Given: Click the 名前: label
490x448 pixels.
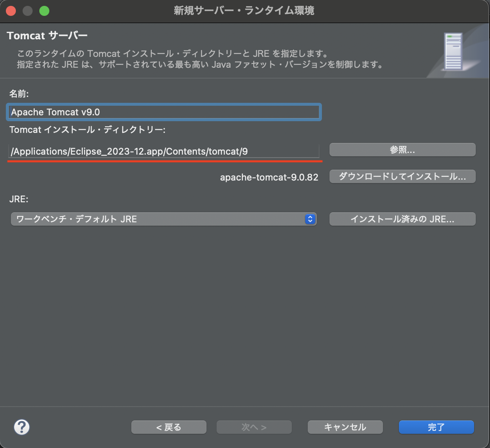Looking at the screenshot, I should point(19,94).
